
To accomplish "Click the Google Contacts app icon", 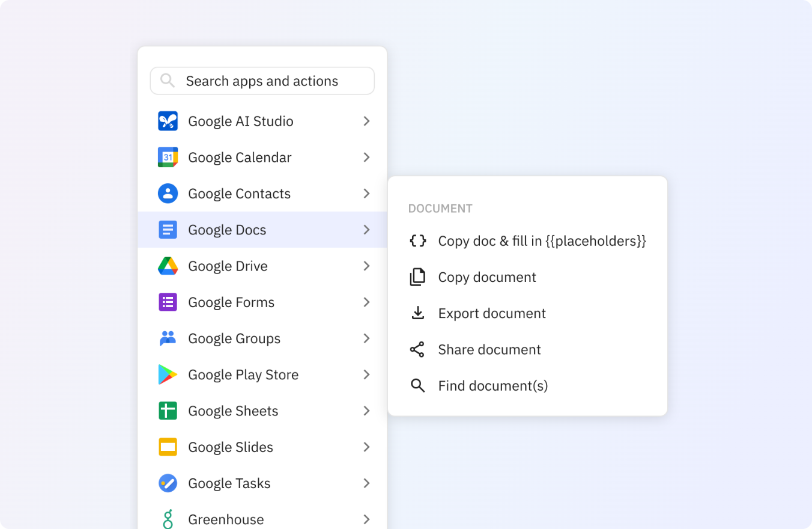I will pos(168,194).
